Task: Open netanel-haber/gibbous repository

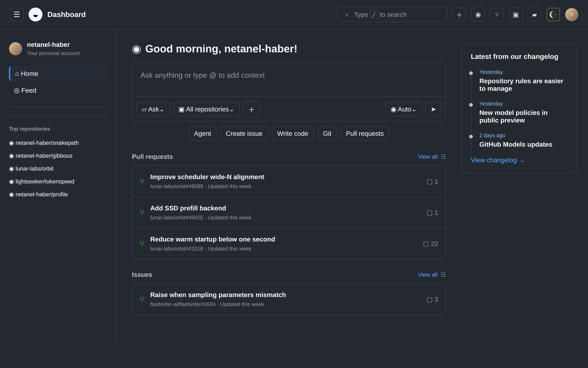Action: [41, 156]
